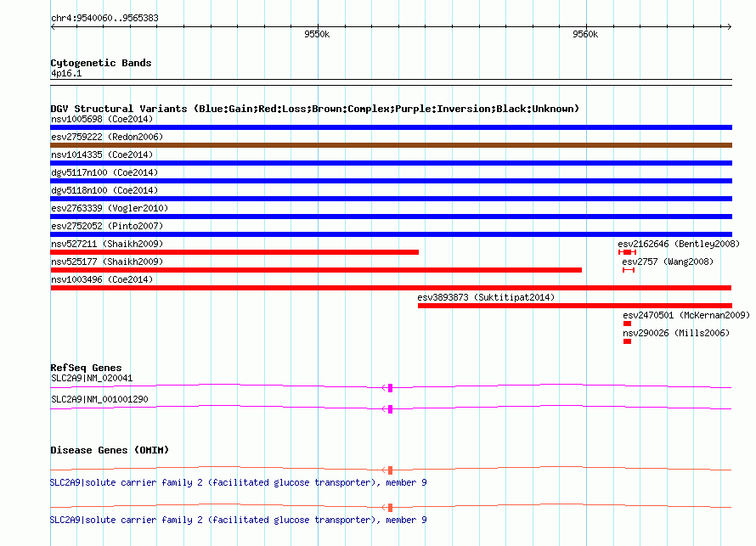Click the esv2763339 (Vogler2010) blue bar
This screenshot has height=546, width=756.
pyautogui.click(x=391, y=217)
